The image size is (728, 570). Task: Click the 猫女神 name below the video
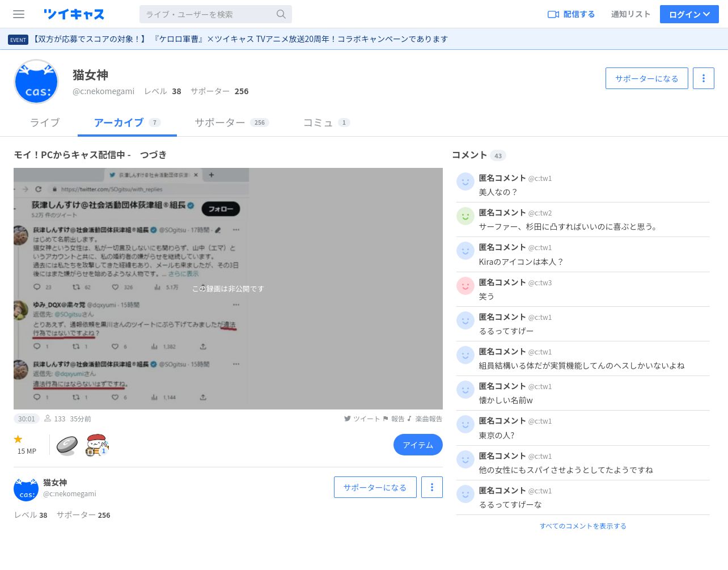pyautogui.click(x=55, y=483)
